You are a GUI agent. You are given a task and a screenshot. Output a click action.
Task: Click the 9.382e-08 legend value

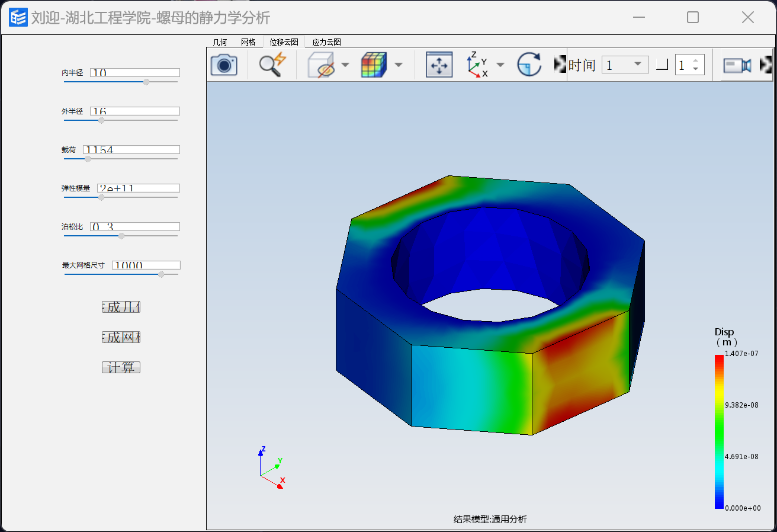tap(742, 405)
